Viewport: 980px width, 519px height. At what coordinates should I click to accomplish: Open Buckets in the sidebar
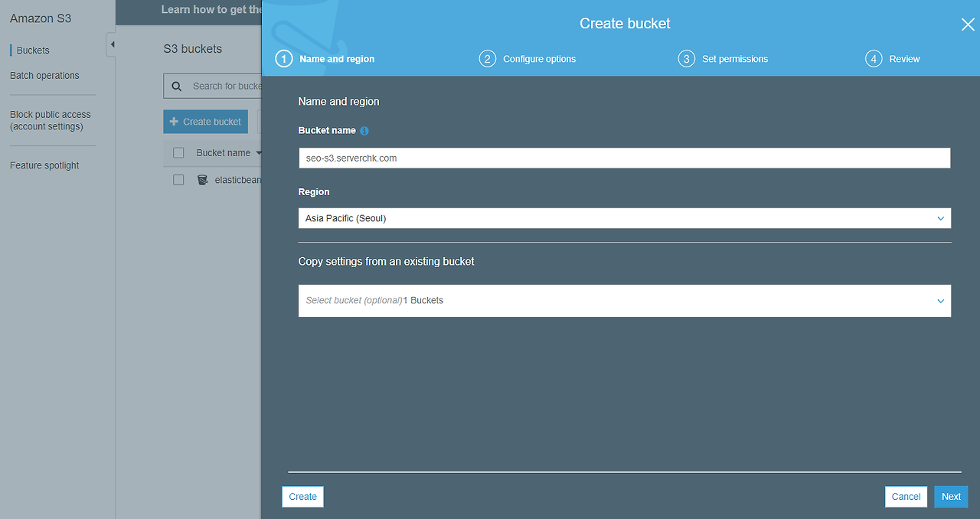33,51
